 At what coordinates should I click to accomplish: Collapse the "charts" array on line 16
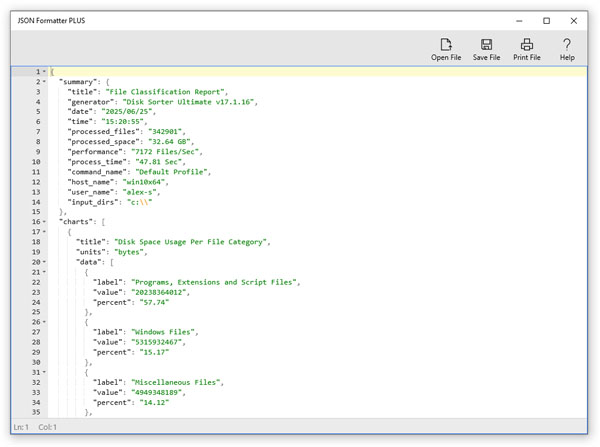coord(44,222)
